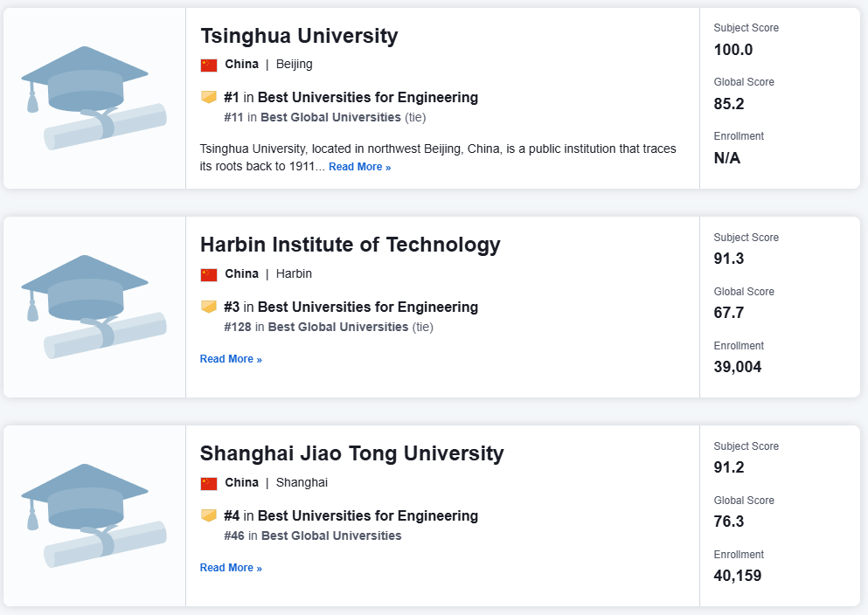Click Read More under Shanghai Jiao Tong
868x615 pixels.
click(231, 568)
